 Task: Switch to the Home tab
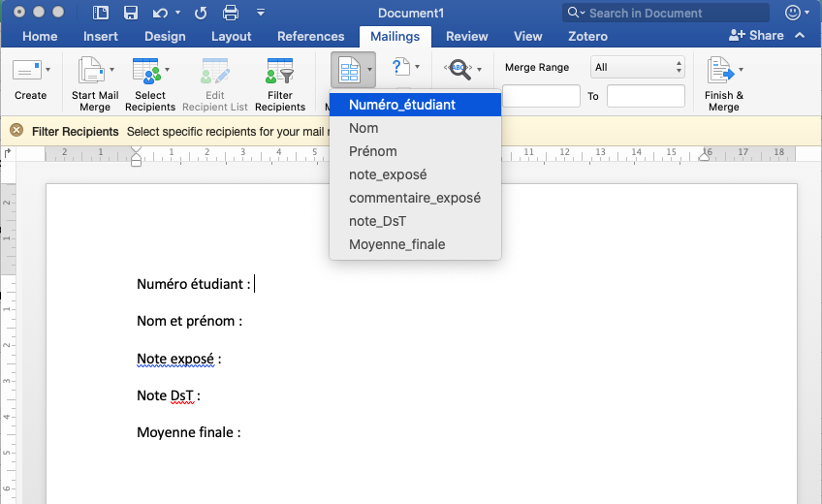click(x=40, y=36)
